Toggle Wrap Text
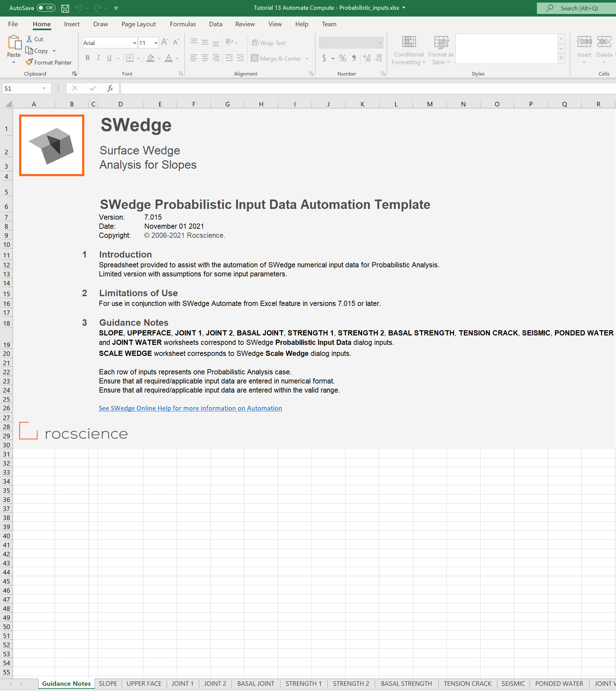This screenshot has height=691, width=616. tap(268, 43)
